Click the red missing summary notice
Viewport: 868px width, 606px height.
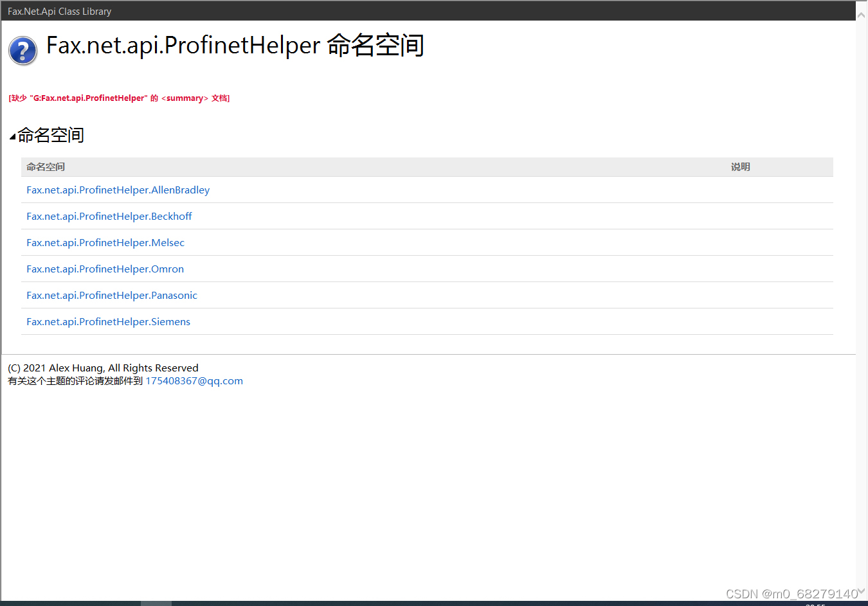click(119, 98)
